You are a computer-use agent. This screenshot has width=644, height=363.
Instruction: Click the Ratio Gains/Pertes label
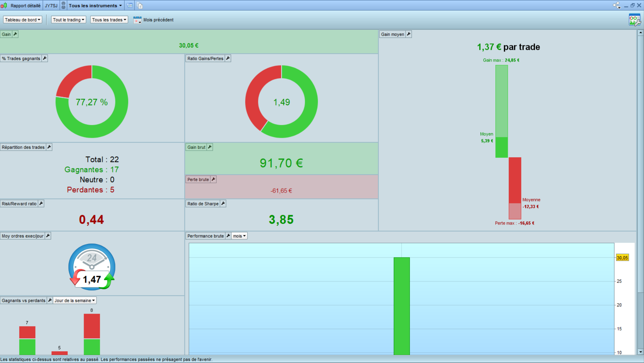coord(205,58)
